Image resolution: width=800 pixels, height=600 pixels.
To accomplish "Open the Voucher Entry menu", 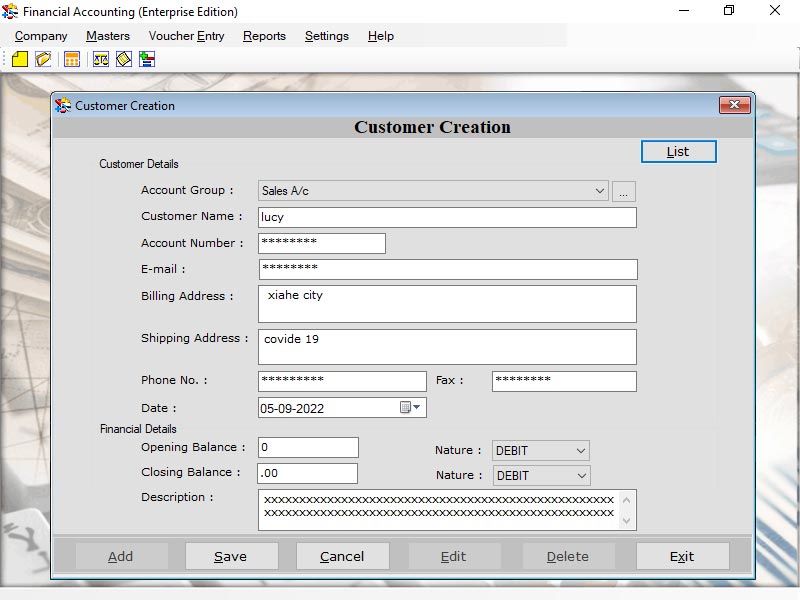I will [x=186, y=36].
